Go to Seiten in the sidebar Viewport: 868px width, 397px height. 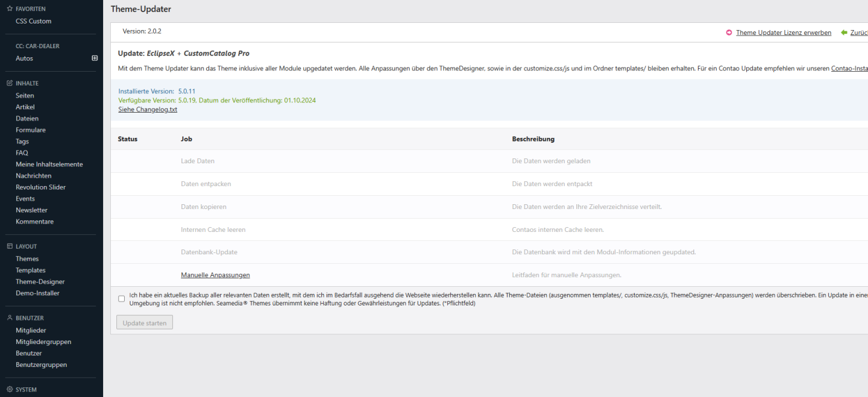[25, 96]
